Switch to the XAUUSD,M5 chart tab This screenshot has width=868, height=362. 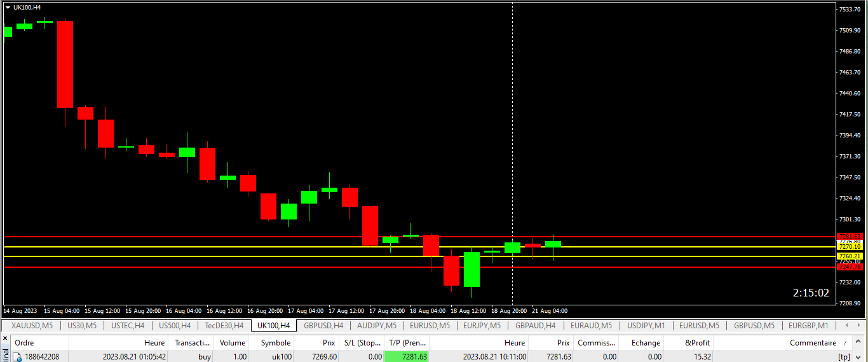[x=32, y=326]
